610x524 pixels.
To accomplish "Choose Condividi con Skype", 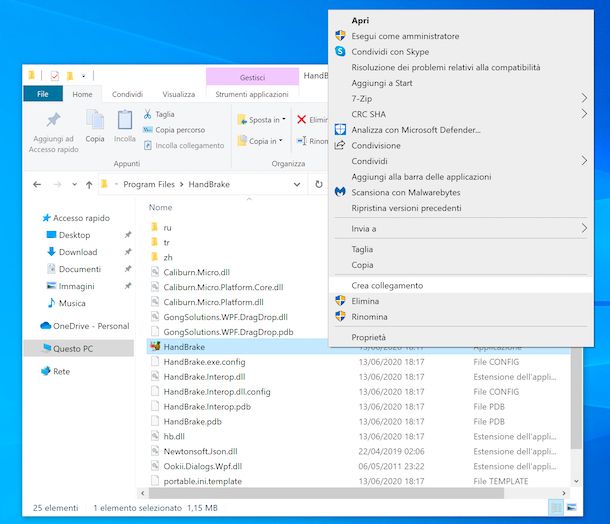I will point(461,52).
